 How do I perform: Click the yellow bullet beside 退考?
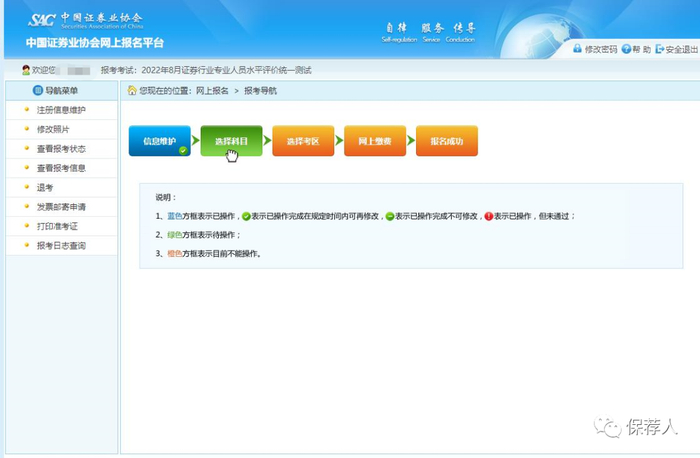pos(27,187)
